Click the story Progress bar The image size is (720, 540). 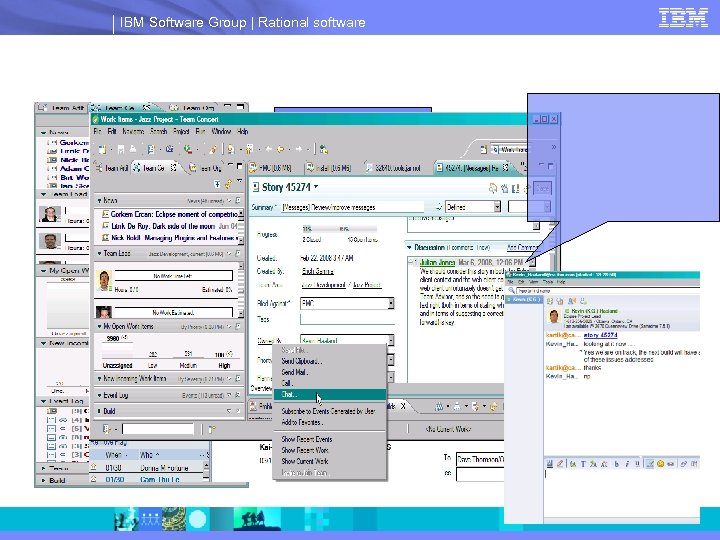[x=339, y=229]
